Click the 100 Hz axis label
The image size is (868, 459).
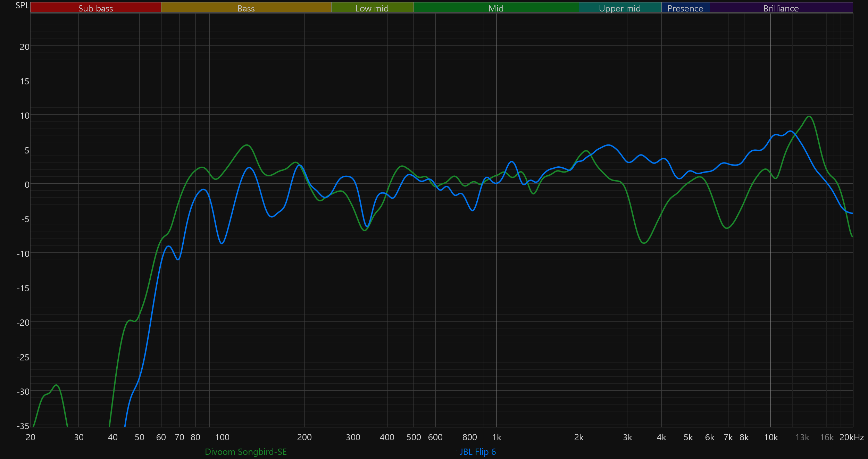coord(222,437)
